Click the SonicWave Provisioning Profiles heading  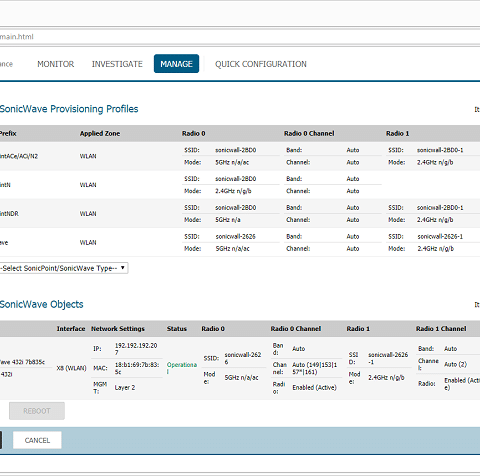69,109
